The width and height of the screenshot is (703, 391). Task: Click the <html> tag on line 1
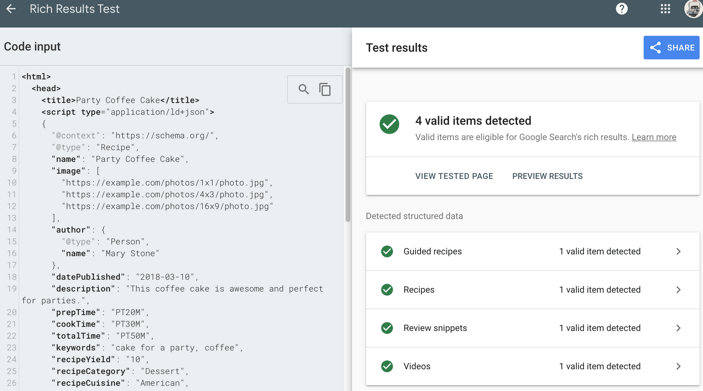36,77
